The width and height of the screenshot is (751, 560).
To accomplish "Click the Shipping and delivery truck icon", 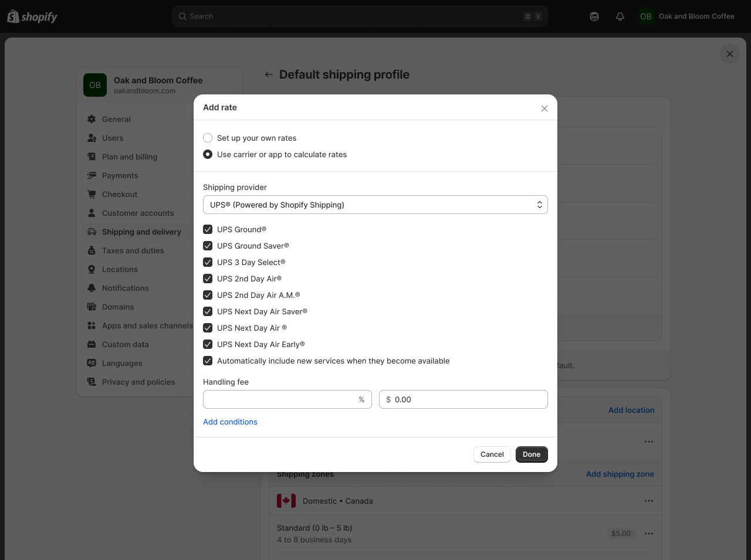I will [x=92, y=232].
